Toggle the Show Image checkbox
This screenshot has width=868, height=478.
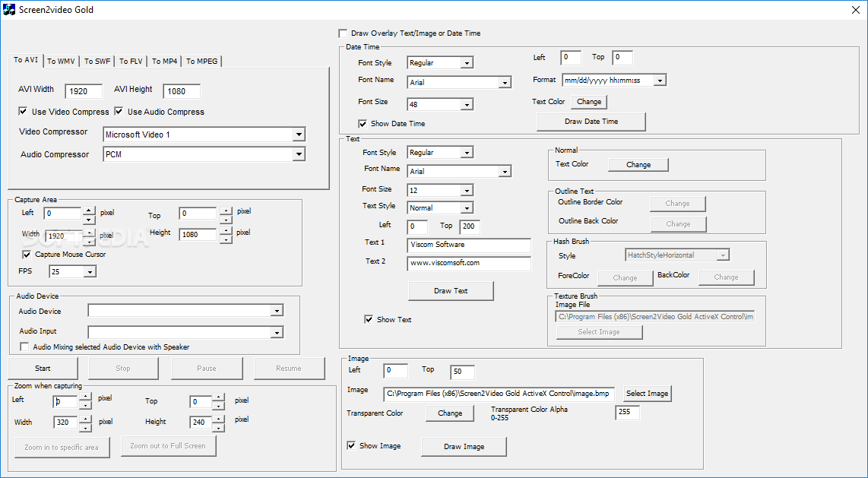click(351, 445)
